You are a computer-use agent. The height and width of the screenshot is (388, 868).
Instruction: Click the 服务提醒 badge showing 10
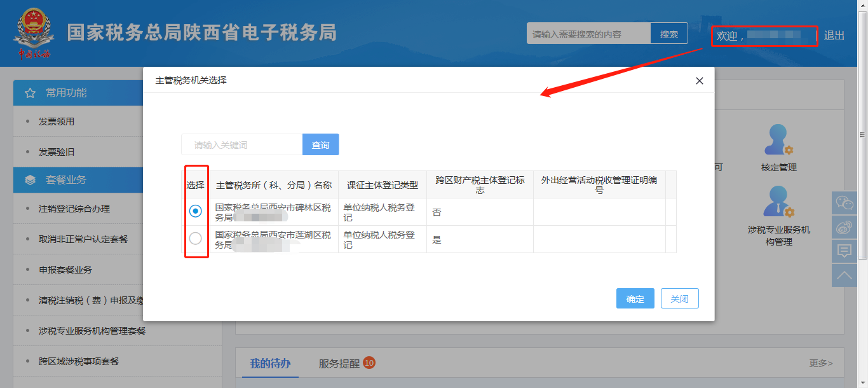369,363
